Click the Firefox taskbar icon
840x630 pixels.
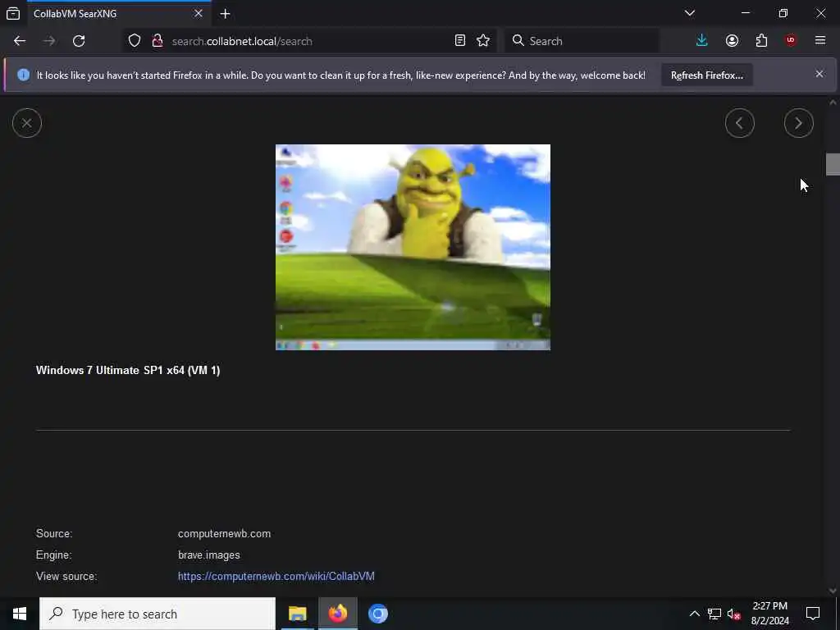tap(337, 614)
